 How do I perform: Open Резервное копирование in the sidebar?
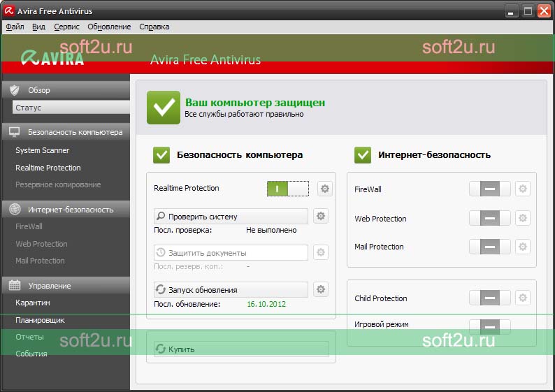click(58, 184)
